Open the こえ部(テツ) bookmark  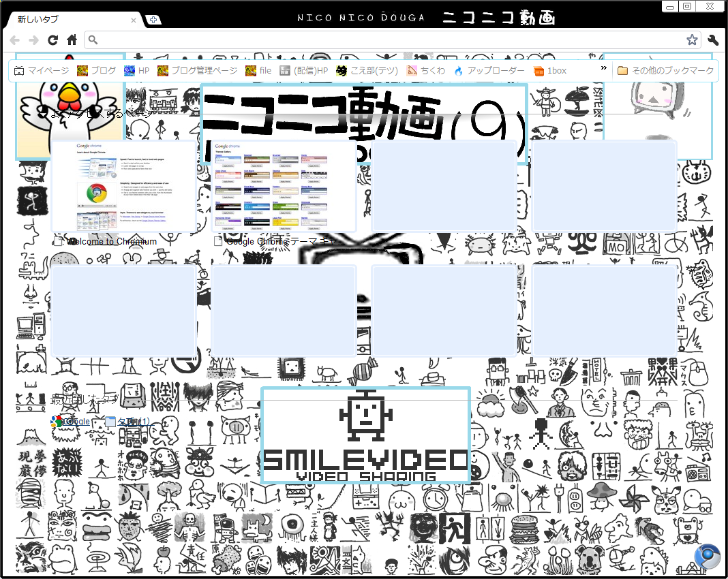(x=367, y=71)
